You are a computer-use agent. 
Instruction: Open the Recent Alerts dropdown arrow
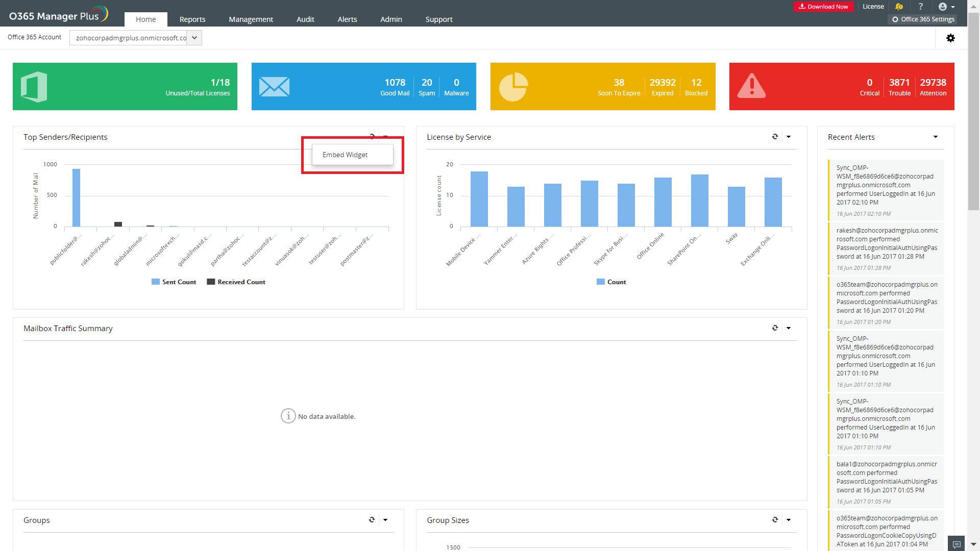point(936,137)
